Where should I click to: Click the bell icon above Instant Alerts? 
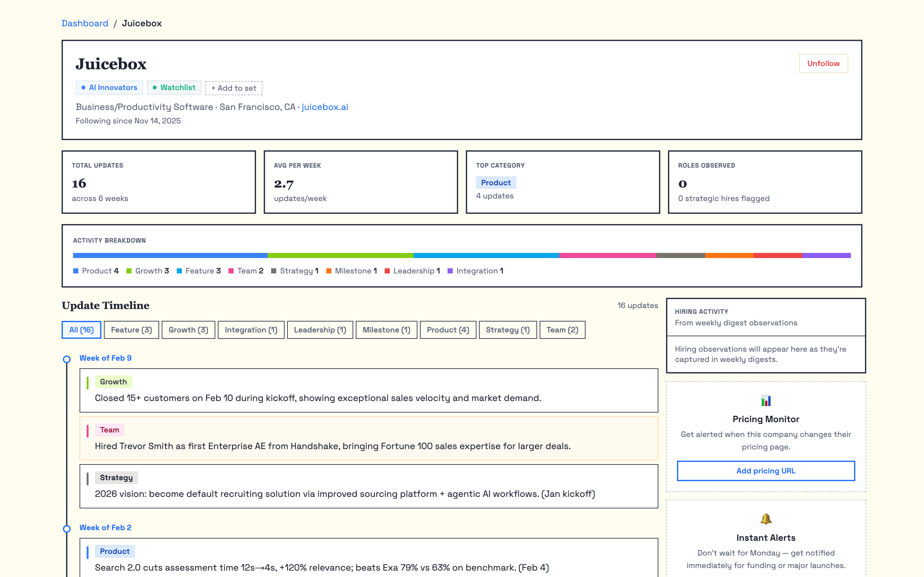766,519
